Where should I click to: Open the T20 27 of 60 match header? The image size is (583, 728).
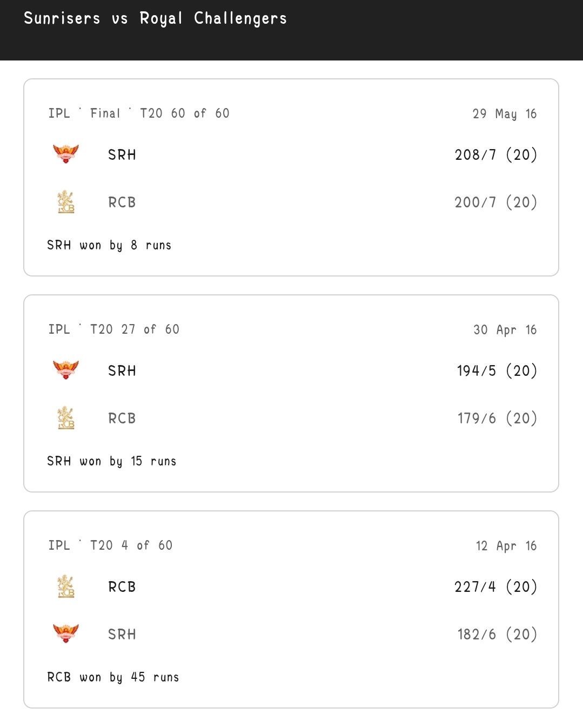click(x=113, y=329)
